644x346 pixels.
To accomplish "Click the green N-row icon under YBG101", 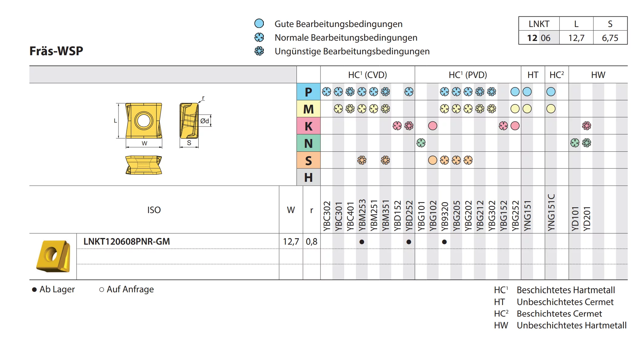I will pos(421,143).
